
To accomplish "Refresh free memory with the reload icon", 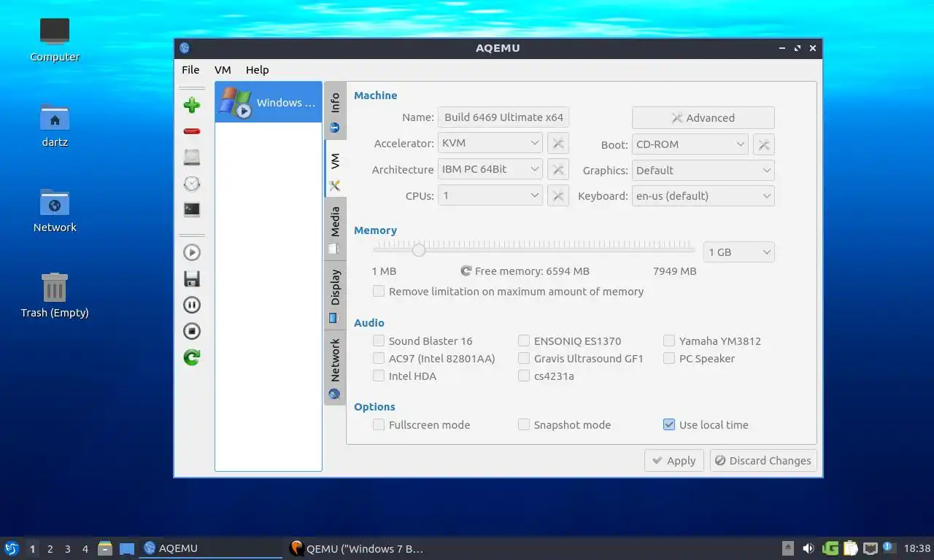I will (x=466, y=271).
